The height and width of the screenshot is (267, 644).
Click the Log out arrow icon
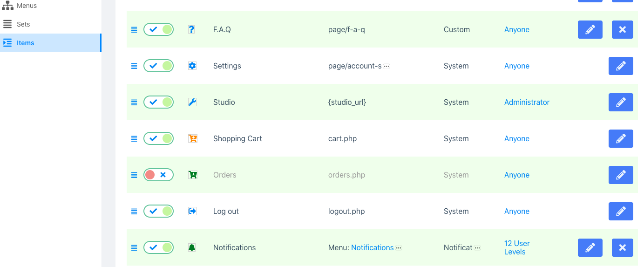point(192,211)
